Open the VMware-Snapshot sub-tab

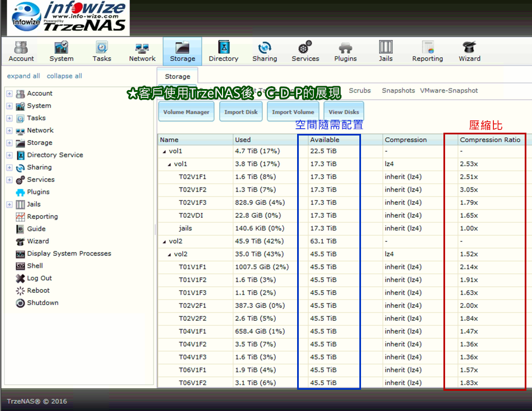click(x=449, y=91)
